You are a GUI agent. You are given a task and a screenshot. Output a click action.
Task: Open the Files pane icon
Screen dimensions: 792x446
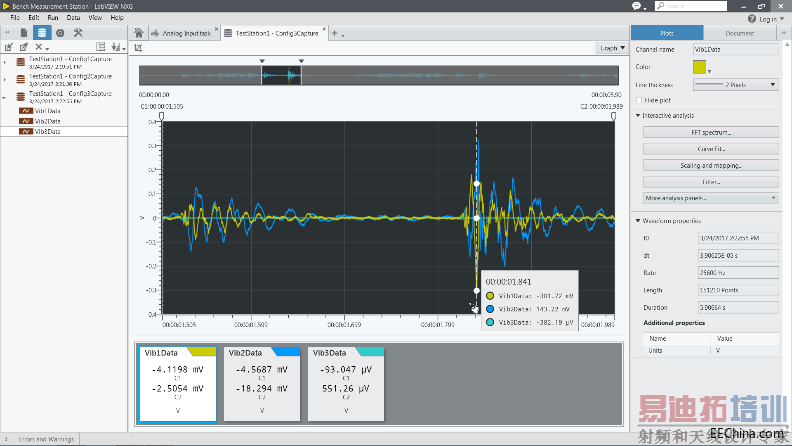[24, 33]
